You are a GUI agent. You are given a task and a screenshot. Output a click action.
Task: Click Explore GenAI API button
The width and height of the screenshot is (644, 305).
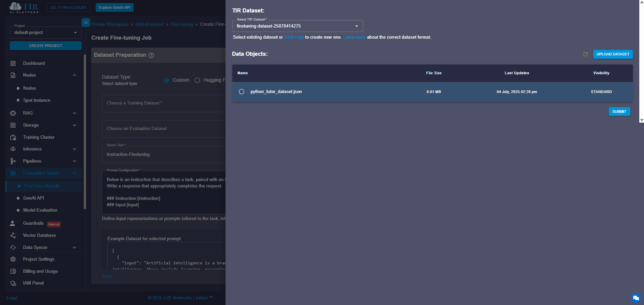click(114, 7)
